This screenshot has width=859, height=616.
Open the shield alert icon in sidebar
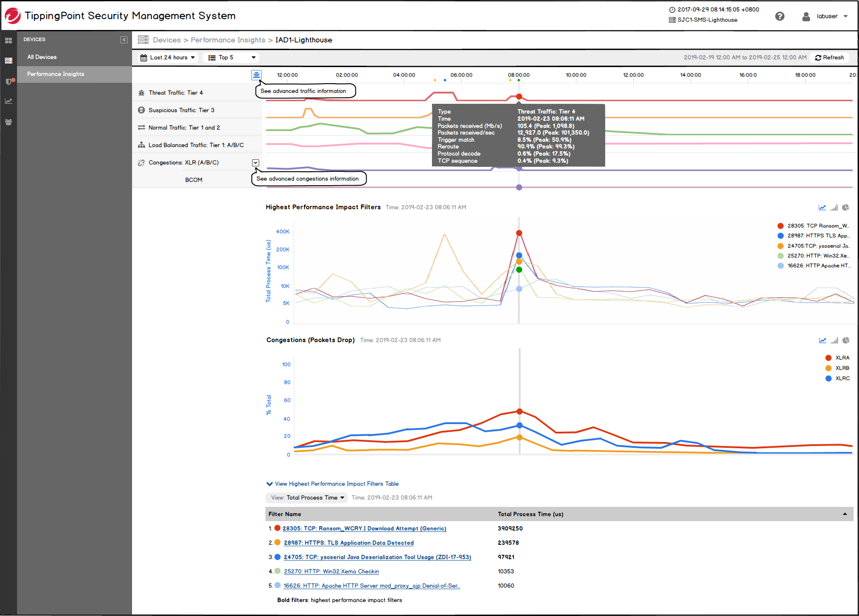[x=9, y=81]
